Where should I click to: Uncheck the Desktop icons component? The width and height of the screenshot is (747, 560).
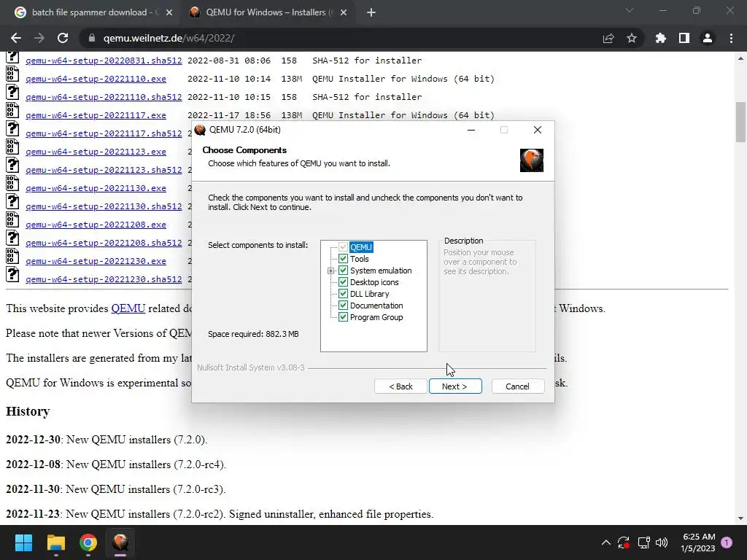(x=343, y=282)
